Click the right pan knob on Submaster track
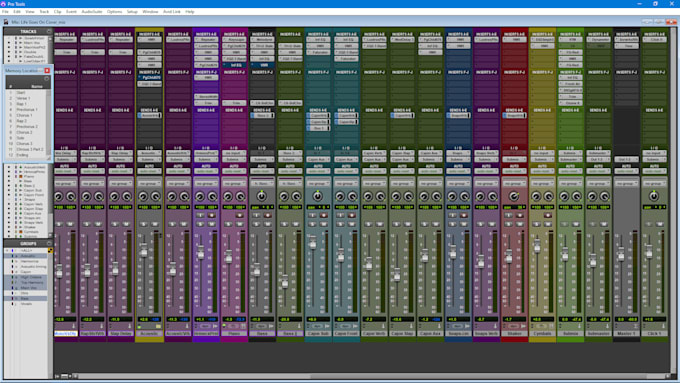 click(x=605, y=197)
